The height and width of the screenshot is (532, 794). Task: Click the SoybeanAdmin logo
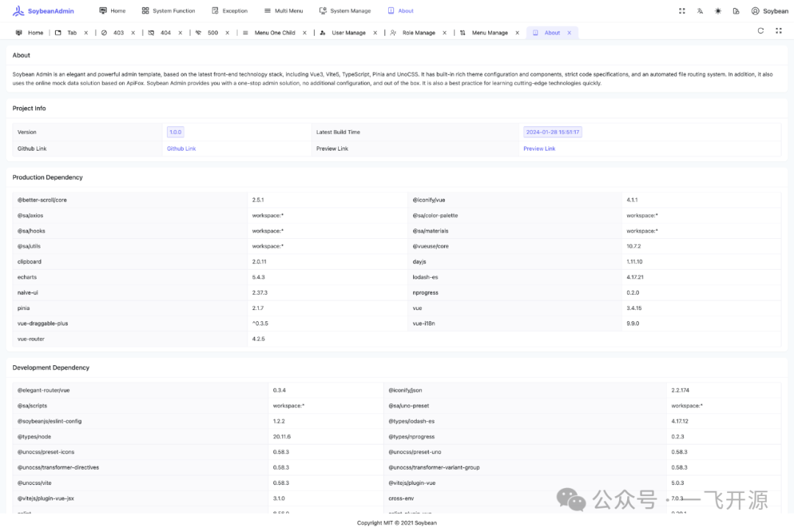click(x=43, y=11)
